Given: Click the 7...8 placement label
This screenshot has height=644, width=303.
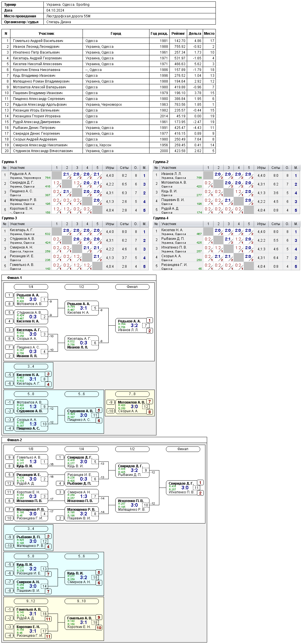Looking at the screenshot, I should (132, 394).
